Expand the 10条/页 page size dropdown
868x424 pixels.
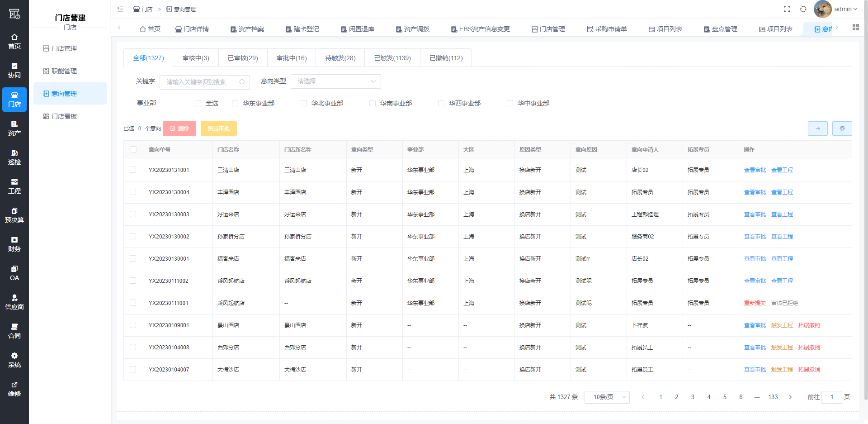(607, 397)
